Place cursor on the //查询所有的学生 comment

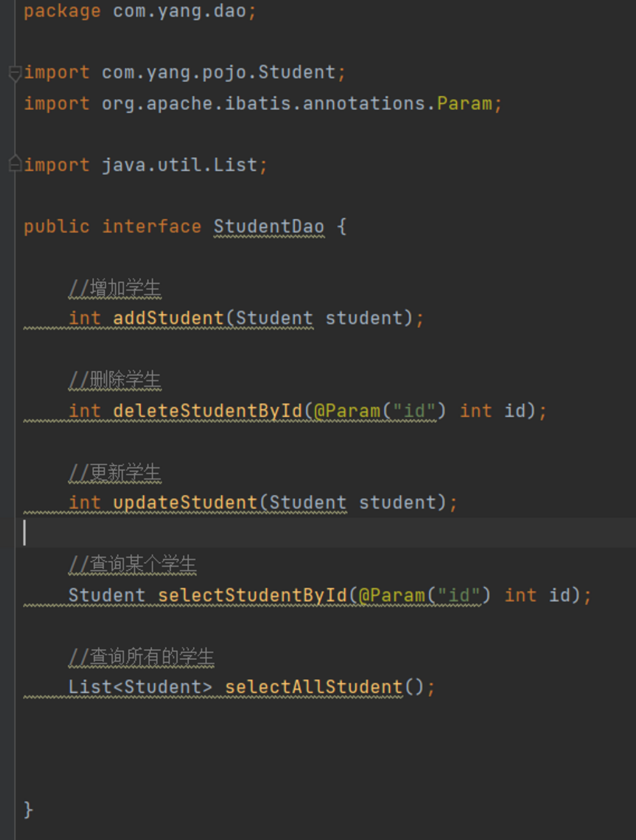pyautogui.click(x=141, y=657)
